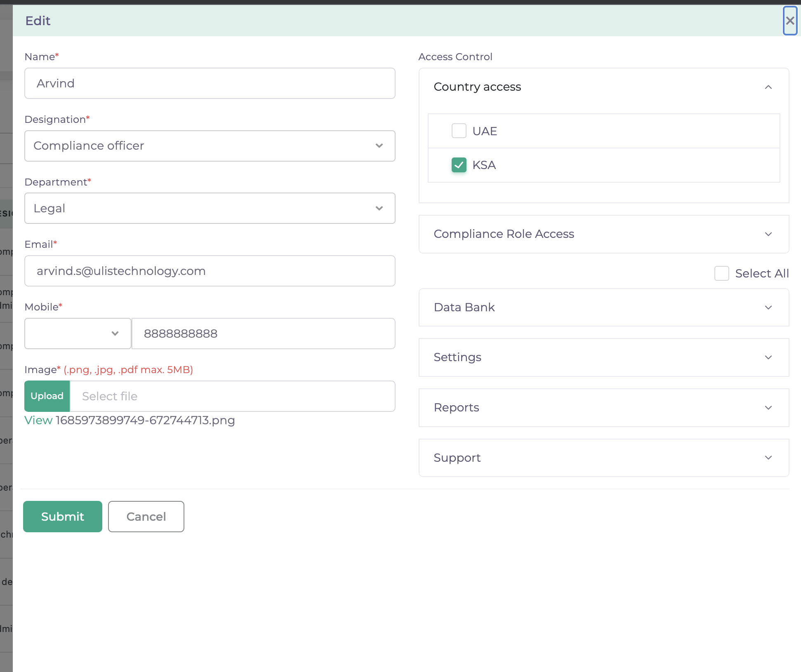Collapse the Country access section
The width and height of the screenshot is (801, 672).
(768, 87)
